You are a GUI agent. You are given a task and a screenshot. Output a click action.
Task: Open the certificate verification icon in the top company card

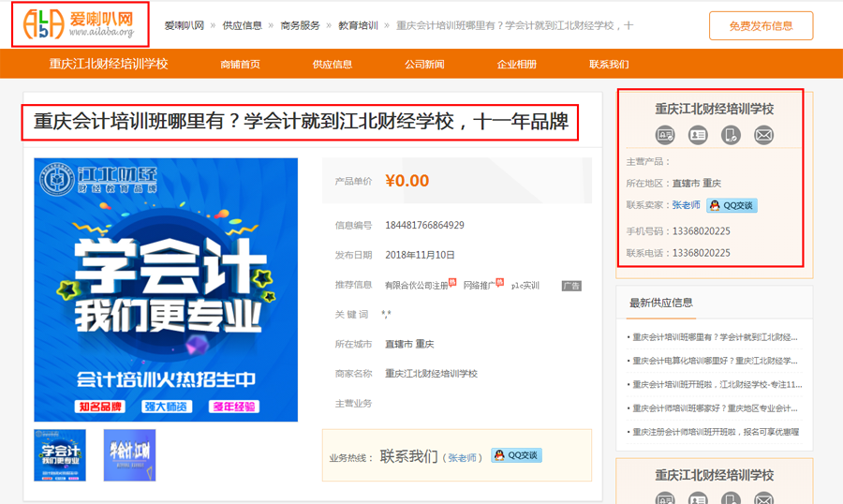(x=665, y=135)
